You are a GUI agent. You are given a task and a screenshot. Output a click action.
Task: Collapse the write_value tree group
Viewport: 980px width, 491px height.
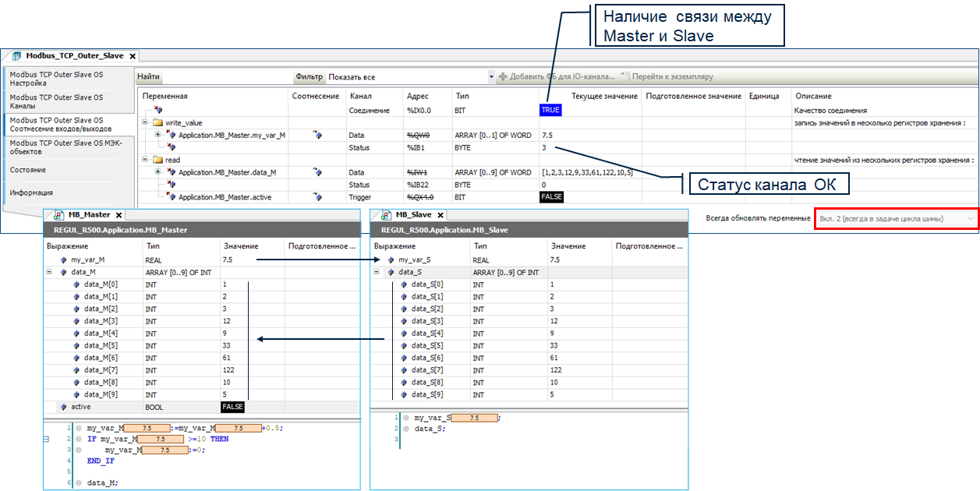pos(145,122)
